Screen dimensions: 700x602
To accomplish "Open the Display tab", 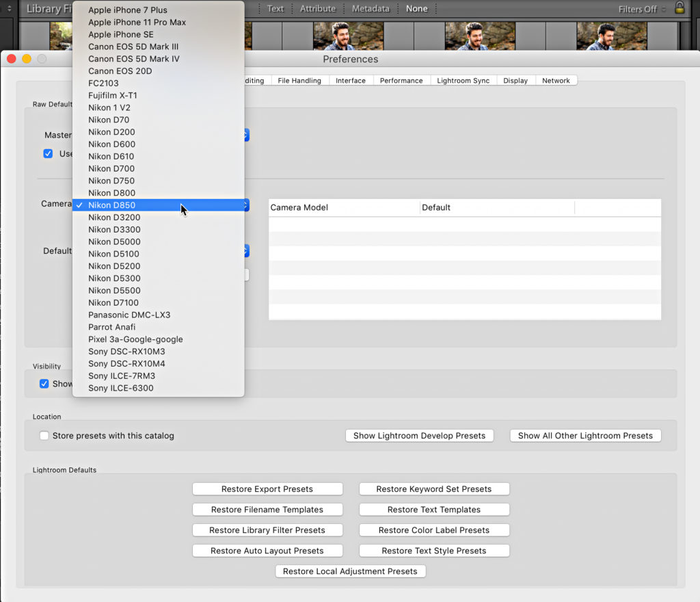I will [515, 81].
